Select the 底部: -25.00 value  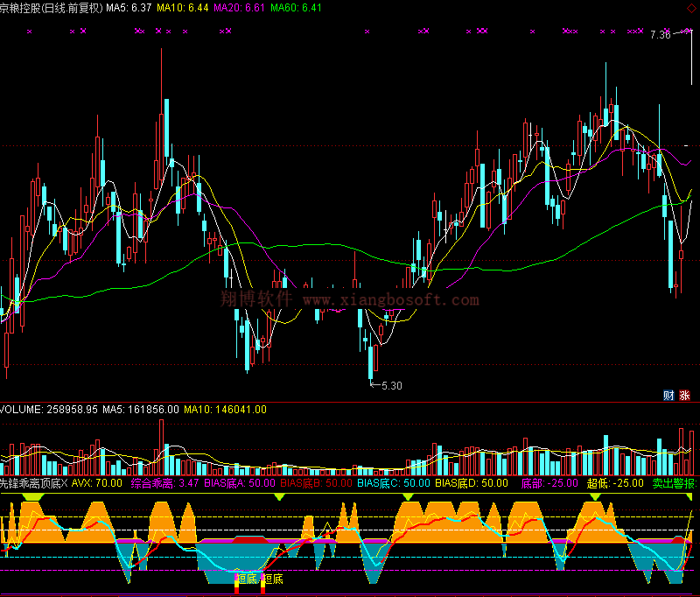coord(549,483)
